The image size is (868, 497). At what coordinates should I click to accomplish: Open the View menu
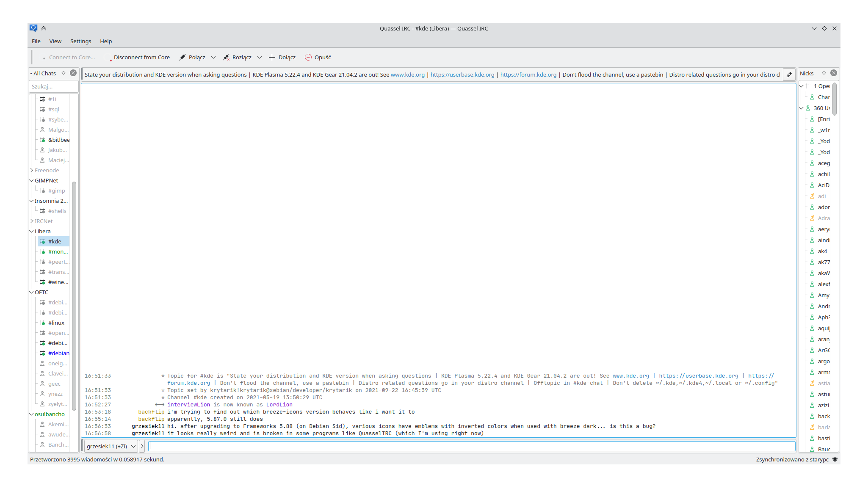tap(55, 41)
